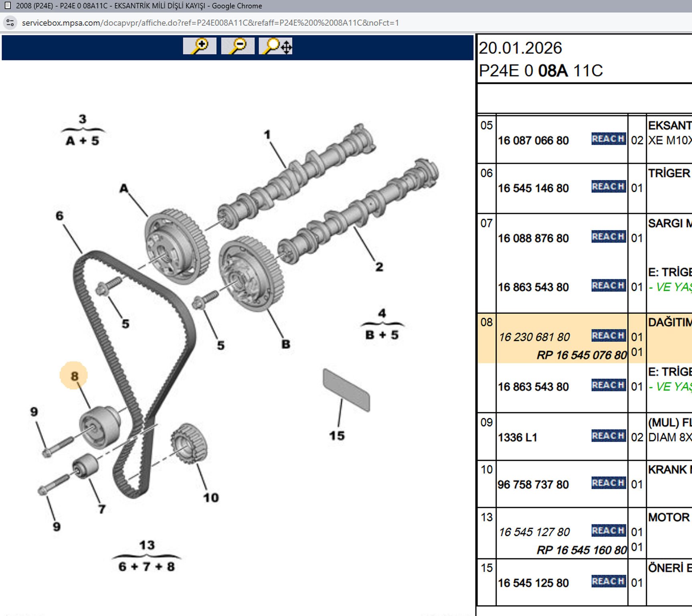Select the zoom and pan magnifier tool
Image resolution: width=692 pixels, height=616 pixels.
click(x=276, y=46)
